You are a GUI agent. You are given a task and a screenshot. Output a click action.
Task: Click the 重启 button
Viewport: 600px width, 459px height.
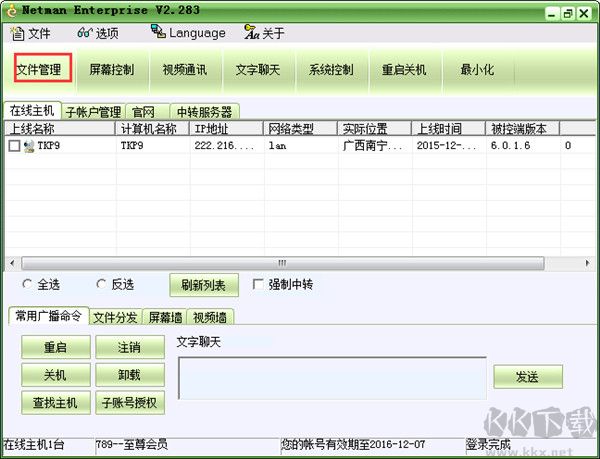pos(56,347)
